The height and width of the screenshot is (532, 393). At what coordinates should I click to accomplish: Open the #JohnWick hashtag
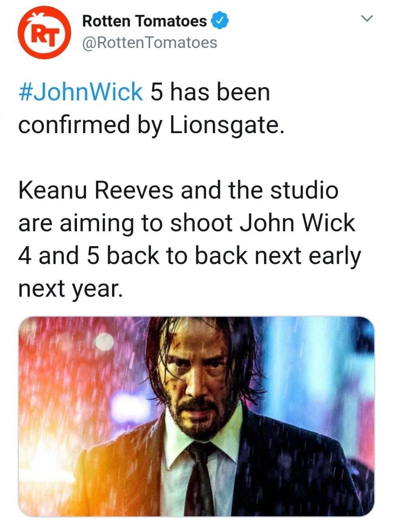(80, 92)
